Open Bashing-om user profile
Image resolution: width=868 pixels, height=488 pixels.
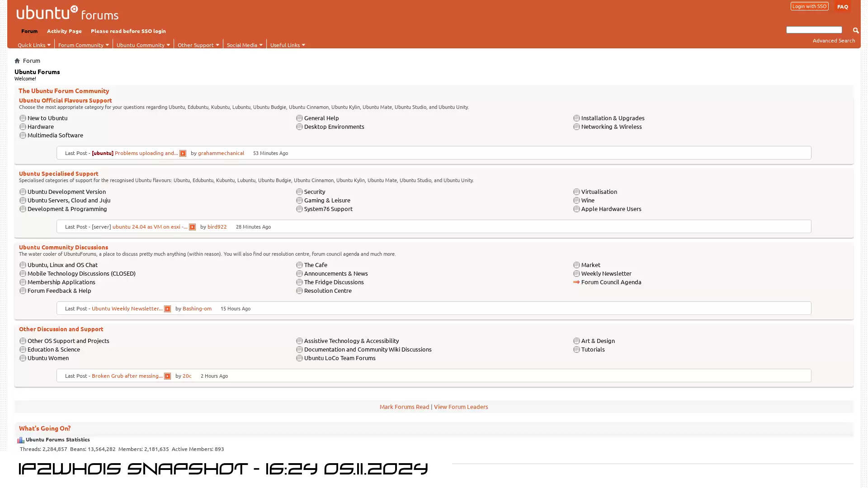(197, 309)
